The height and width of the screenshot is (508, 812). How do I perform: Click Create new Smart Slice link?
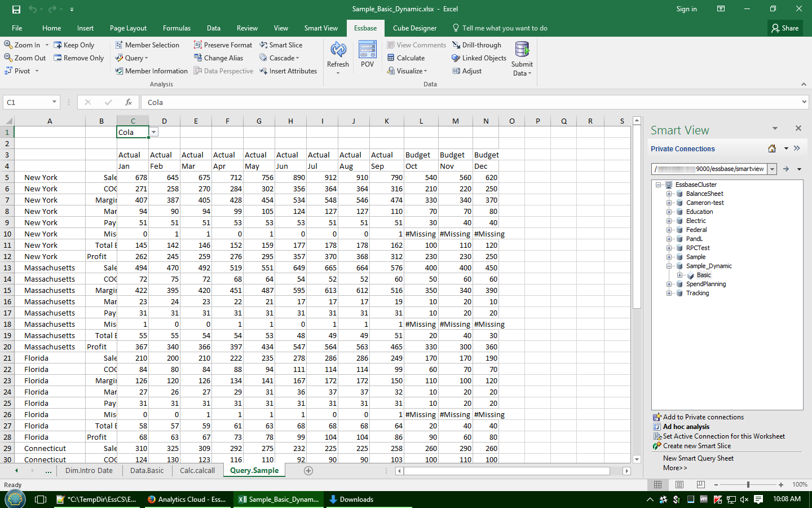click(x=696, y=446)
